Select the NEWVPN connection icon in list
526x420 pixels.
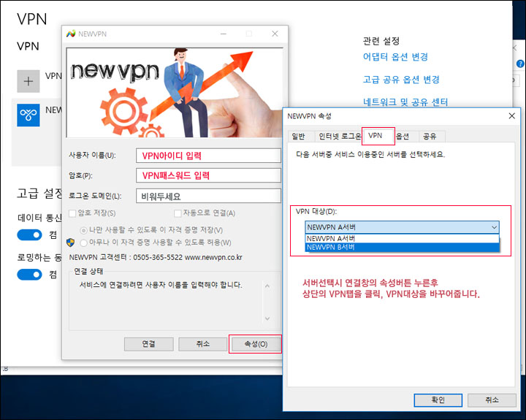[x=28, y=114]
